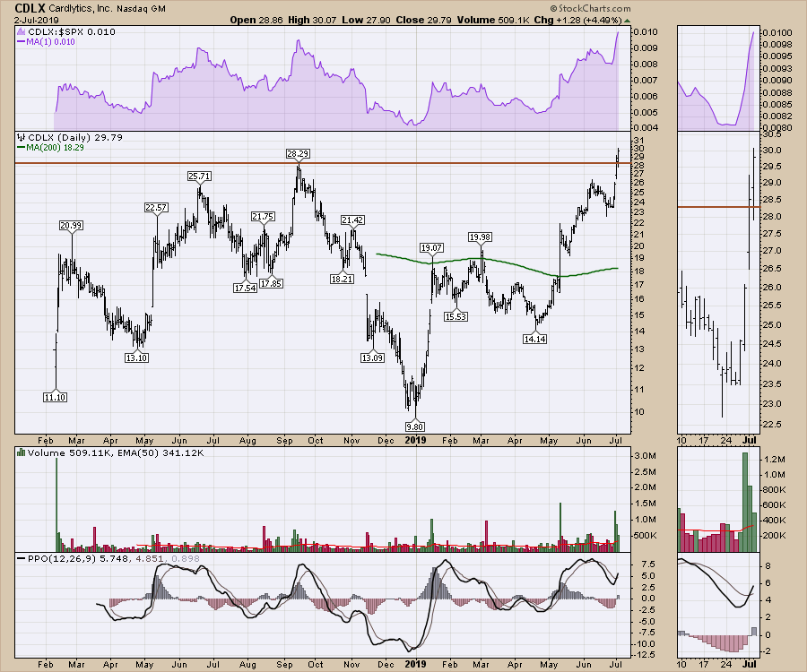807x672 pixels.
Task: Click the 19.98 price label
Action: click(x=480, y=237)
